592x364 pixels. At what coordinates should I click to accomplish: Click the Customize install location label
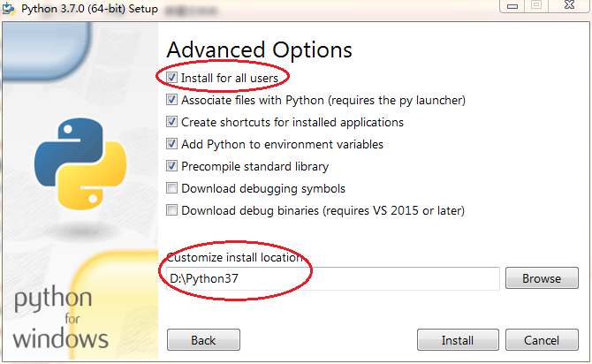234,257
